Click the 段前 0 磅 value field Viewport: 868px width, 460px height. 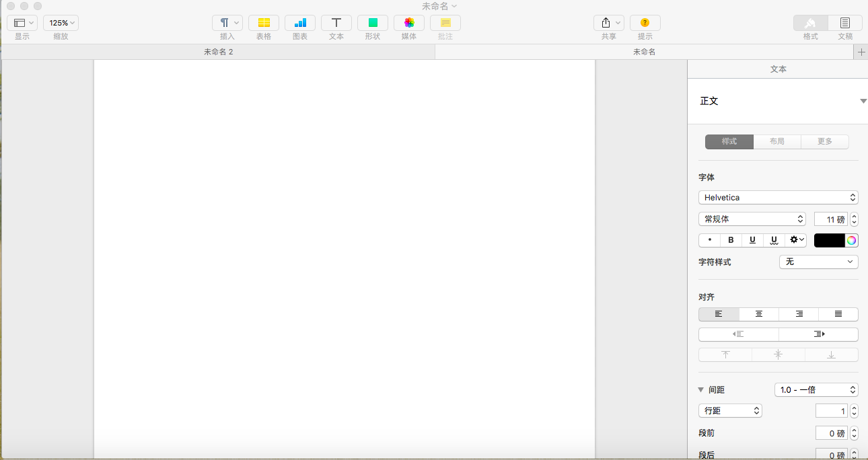tap(832, 434)
